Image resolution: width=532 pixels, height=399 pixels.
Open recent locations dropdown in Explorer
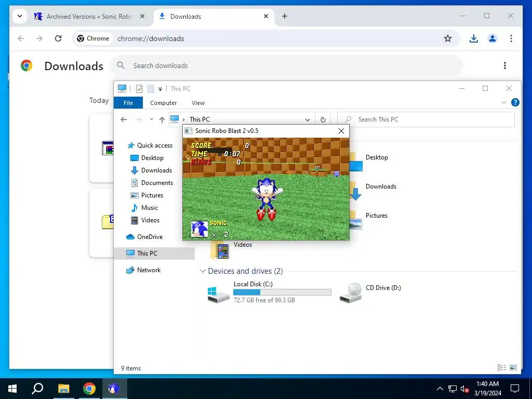[151, 119]
